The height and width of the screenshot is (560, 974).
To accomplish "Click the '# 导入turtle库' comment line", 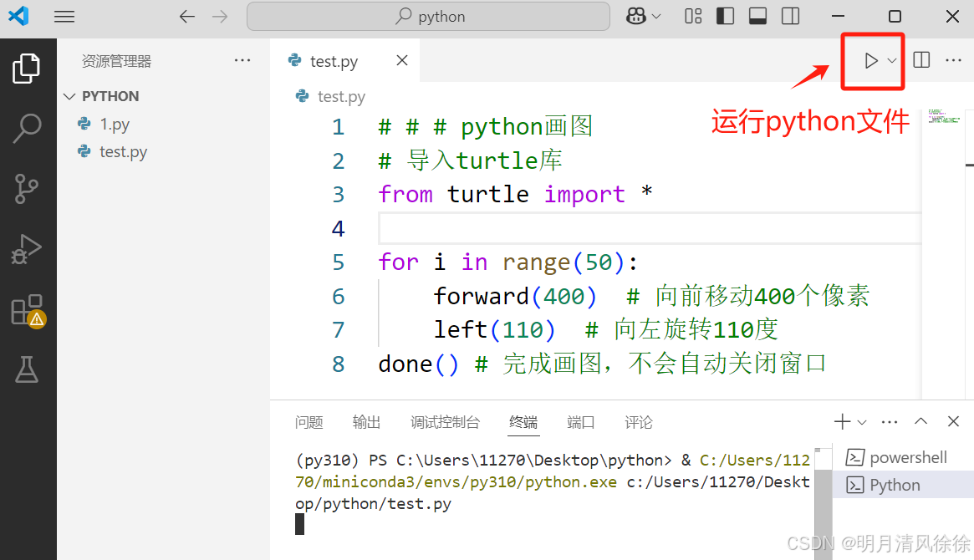I will tap(470, 160).
